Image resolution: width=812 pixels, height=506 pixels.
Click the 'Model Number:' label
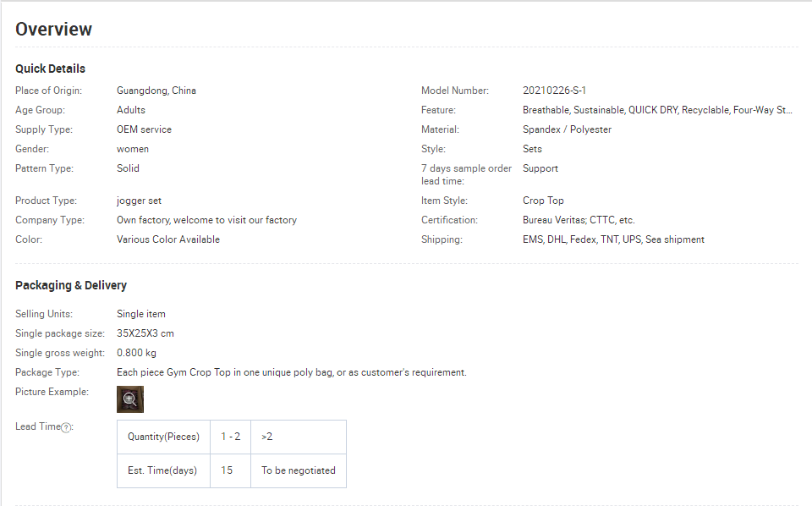(x=455, y=91)
